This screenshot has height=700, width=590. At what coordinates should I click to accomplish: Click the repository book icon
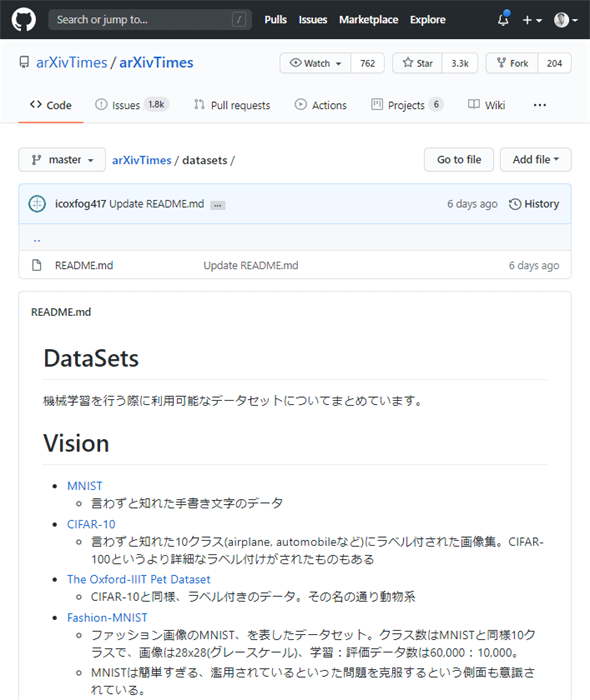(24, 62)
